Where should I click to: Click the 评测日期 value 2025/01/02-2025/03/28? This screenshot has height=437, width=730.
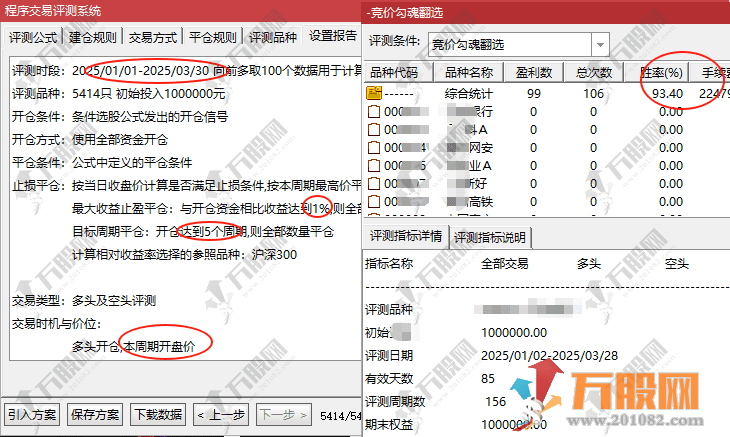[x=549, y=356]
